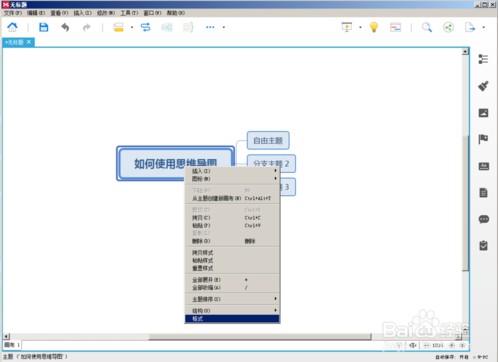Expand 插入 submenu in context menu
This screenshot has height=362, width=498.
[x=232, y=171]
